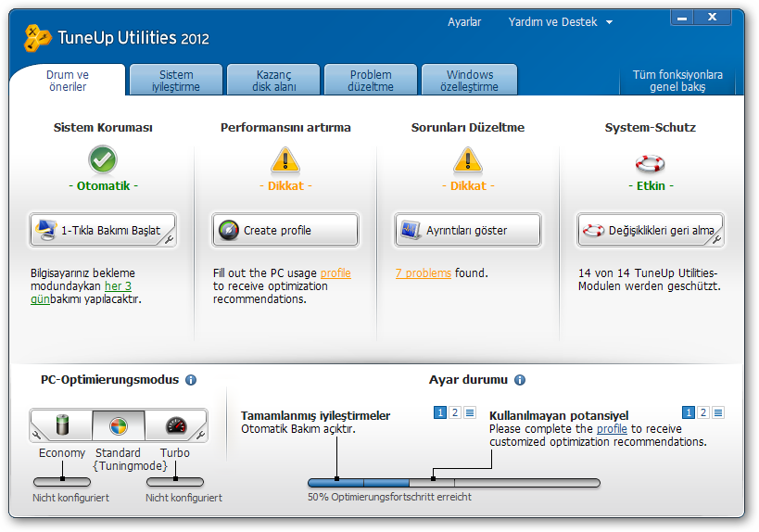
Task: Click the Kullanılmayan potansiyel heading
Action: (559, 416)
